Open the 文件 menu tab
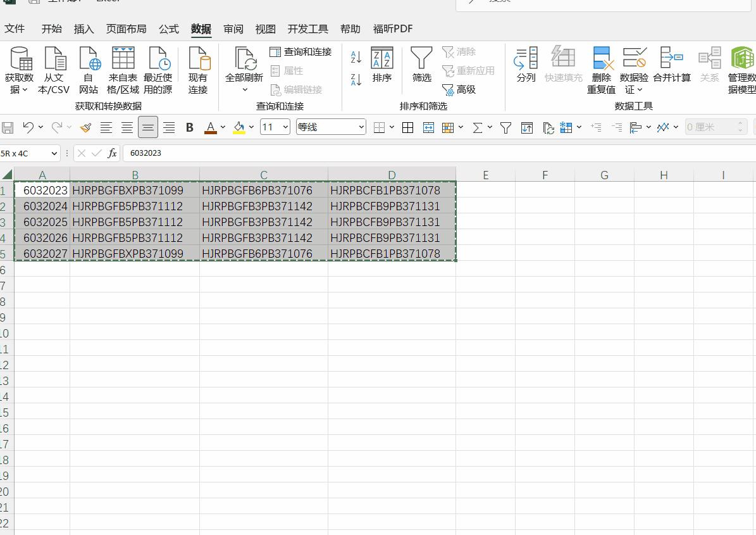This screenshot has width=756, height=535. tap(15, 29)
